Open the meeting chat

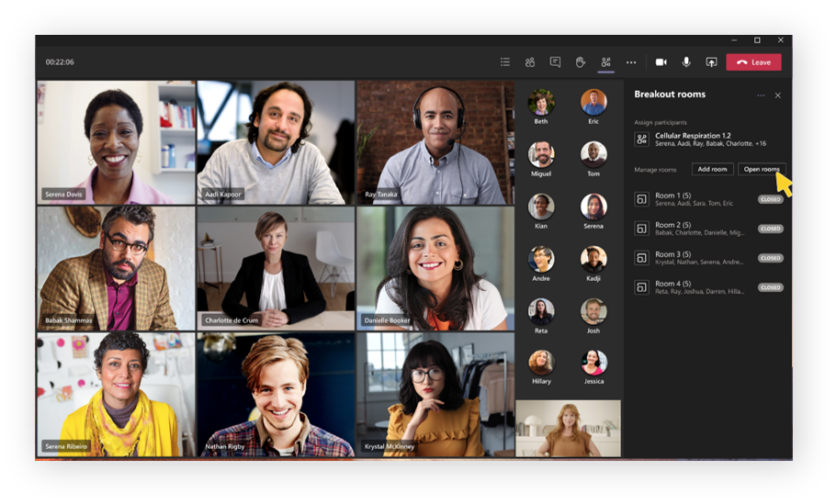point(555,62)
